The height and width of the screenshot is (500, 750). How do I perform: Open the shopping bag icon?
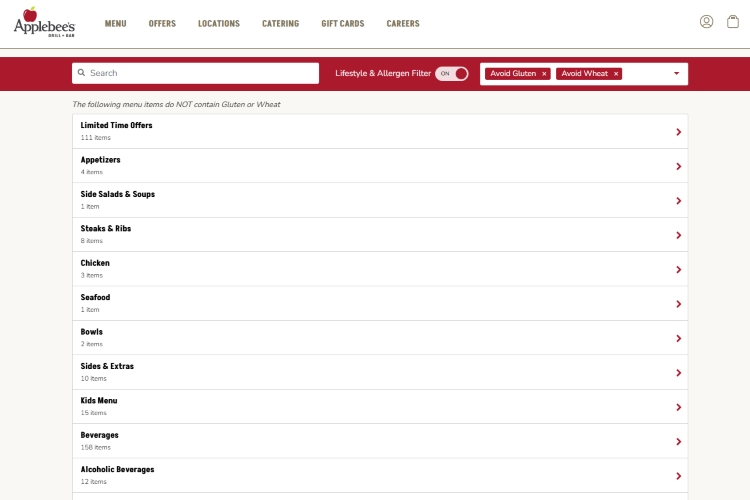coord(732,22)
